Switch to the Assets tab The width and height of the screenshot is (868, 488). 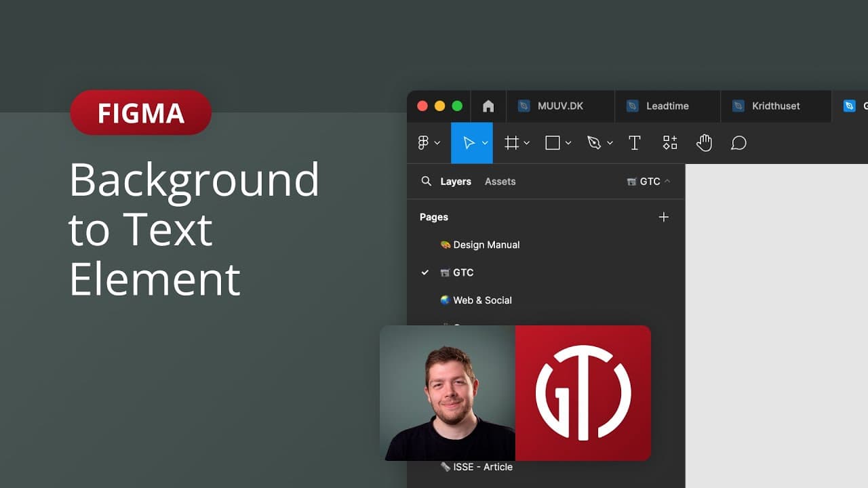500,182
